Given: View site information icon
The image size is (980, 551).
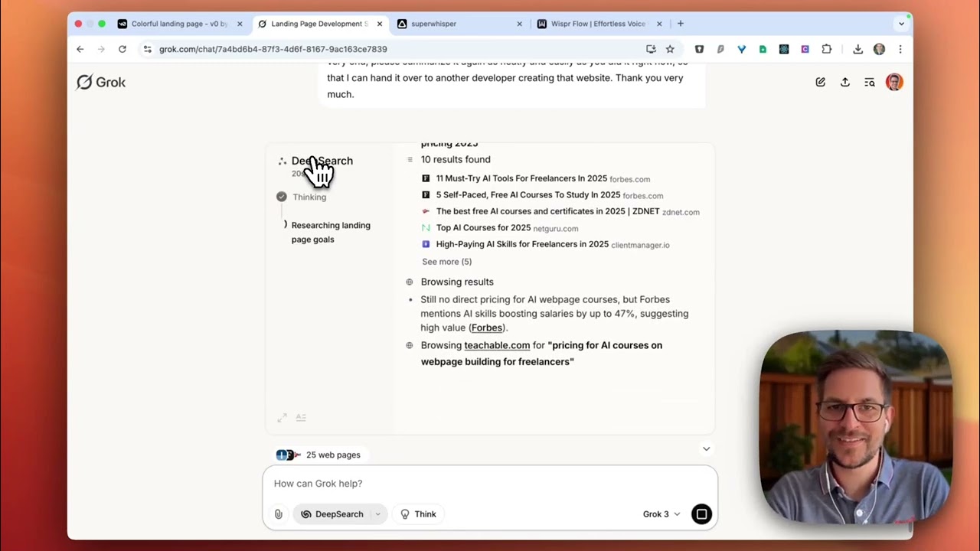Looking at the screenshot, I should tap(148, 49).
